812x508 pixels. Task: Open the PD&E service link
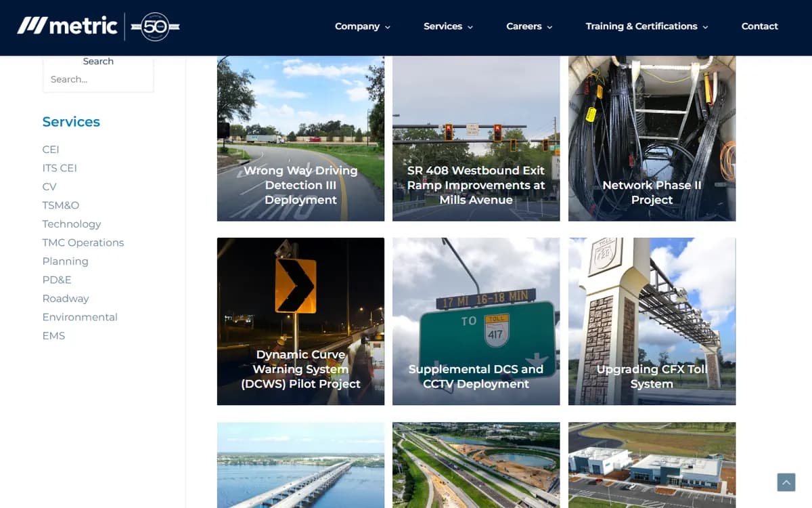click(57, 280)
